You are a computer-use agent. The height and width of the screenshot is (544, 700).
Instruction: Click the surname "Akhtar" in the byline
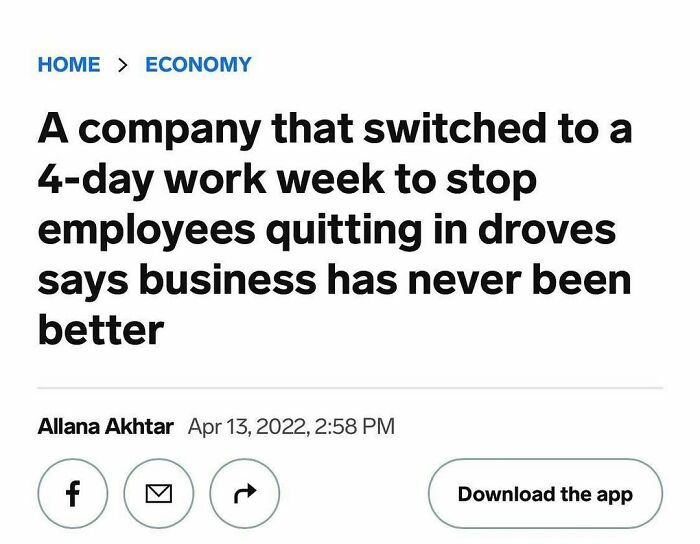coord(139,426)
